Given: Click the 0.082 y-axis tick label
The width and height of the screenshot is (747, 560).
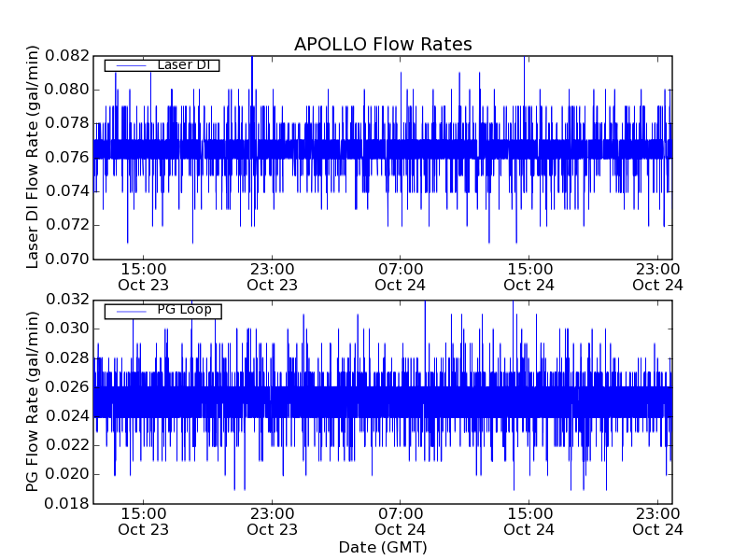Looking at the screenshot, I should click(67, 56).
